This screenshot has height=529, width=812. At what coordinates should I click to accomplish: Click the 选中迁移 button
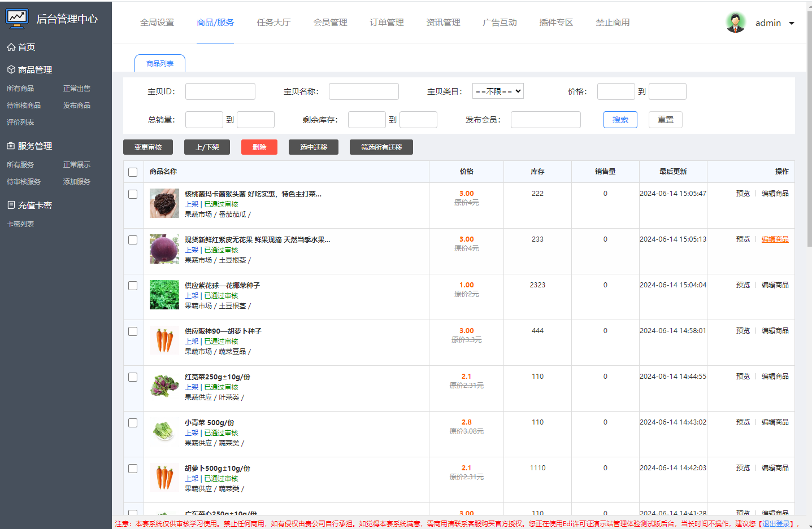coord(314,147)
